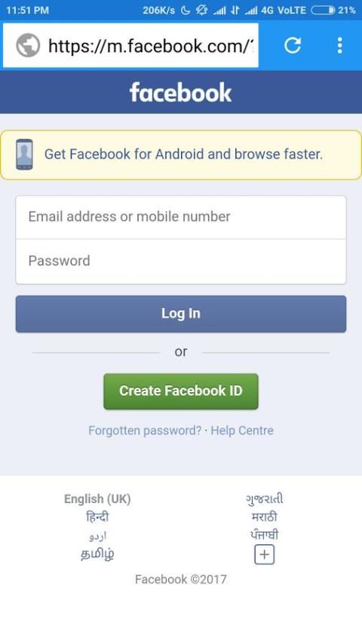Screen dimensions: 362x644
Task: Open the three-dot browser menu
Action: click(x=339, y=45)
